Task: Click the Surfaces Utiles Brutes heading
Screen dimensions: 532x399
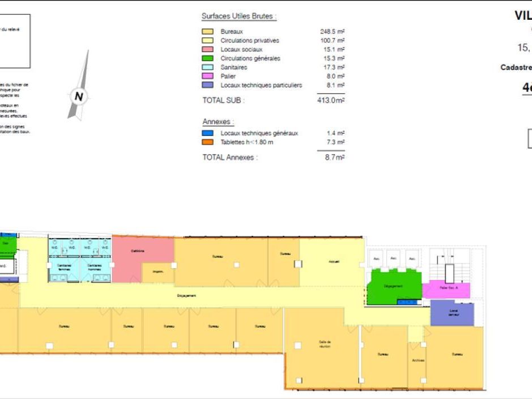Action: 238,16
